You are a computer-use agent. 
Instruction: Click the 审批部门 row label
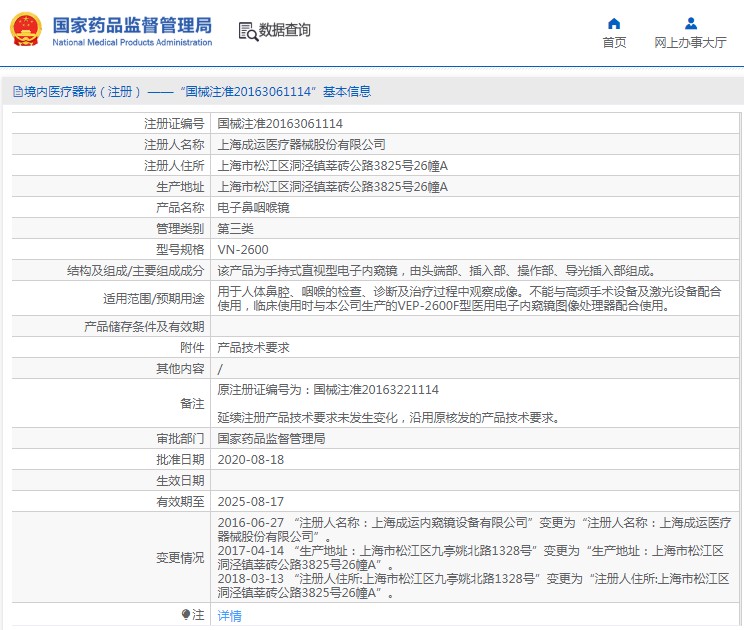click(x=180, y=439)
